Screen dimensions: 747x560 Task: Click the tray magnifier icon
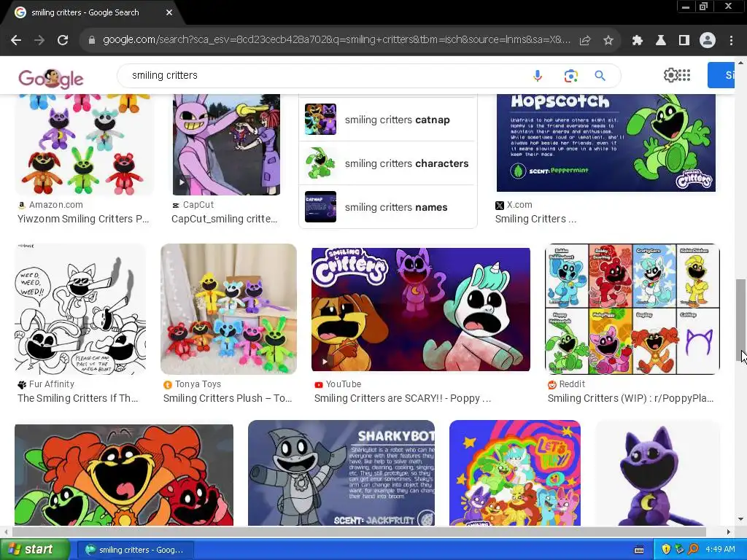pos(693,550)
